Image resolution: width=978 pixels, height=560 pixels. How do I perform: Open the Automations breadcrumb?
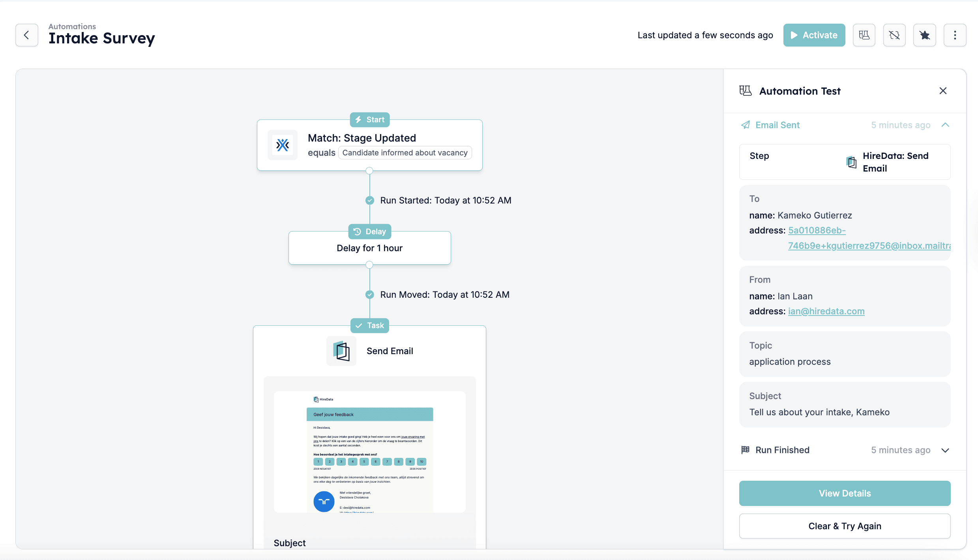pyautogui.click(x=72, y=26)
